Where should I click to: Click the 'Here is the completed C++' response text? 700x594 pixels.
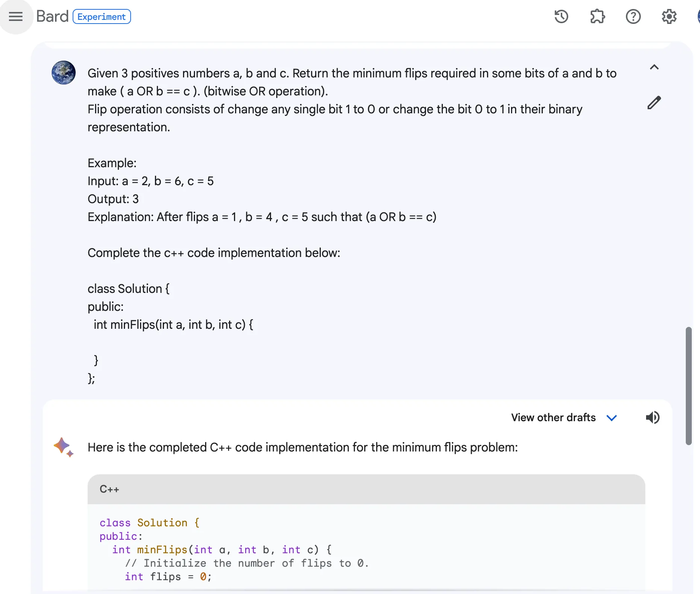[x=302, y=447]
